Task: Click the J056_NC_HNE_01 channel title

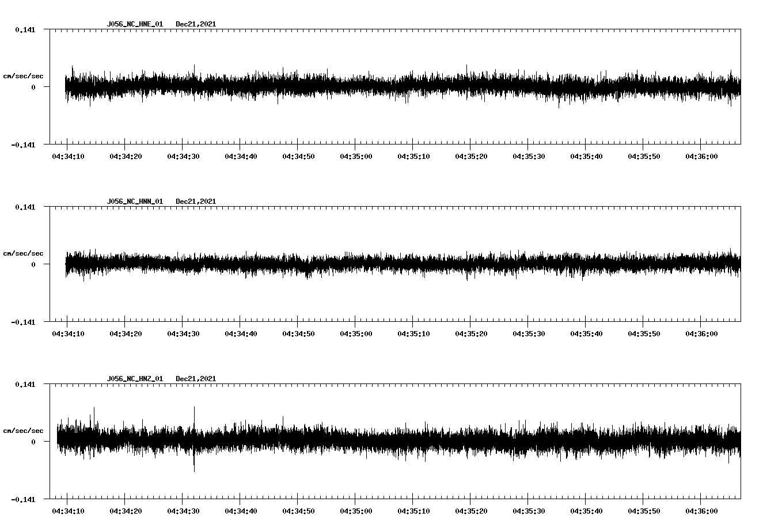Action: (135, 24)
